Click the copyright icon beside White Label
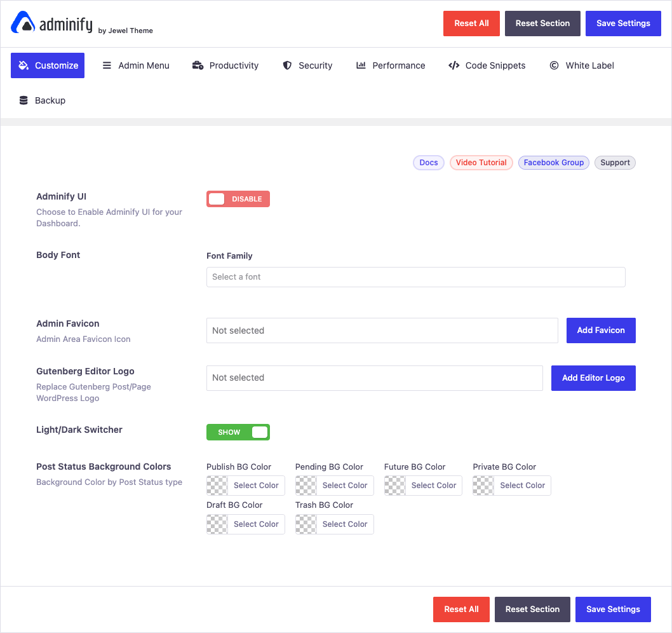The width and height of the screenshot is (672, 633). coord(554,65)
